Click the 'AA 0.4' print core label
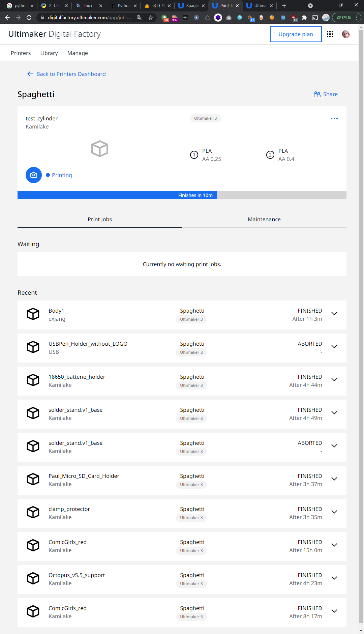Viewport: 364px width, 634px height. click(x=286, y=159)
